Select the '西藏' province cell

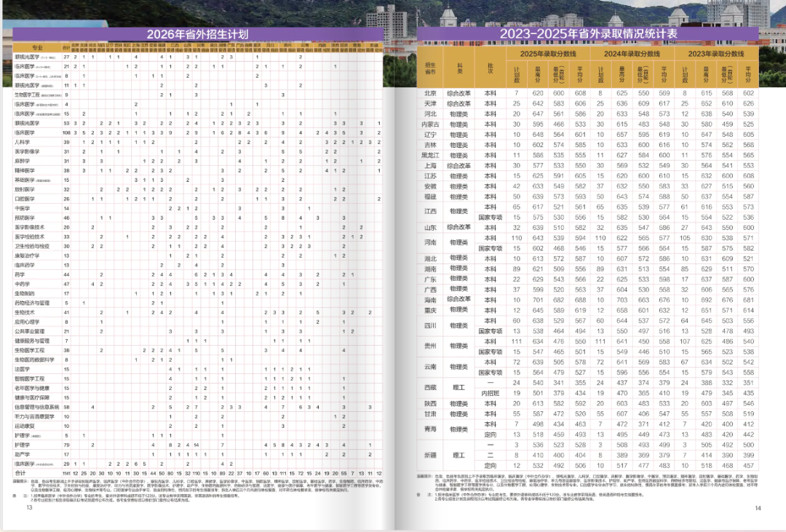tap(430, 388)
